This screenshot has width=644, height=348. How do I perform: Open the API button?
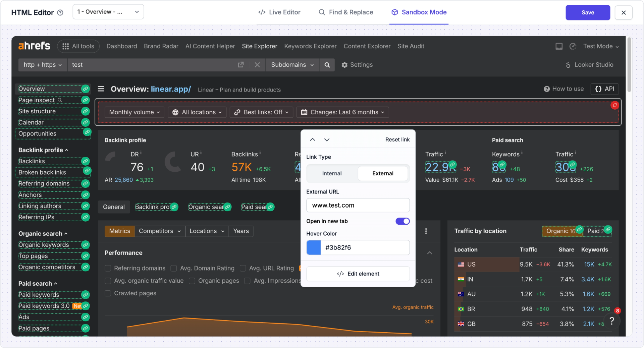(x=604, y=89)
